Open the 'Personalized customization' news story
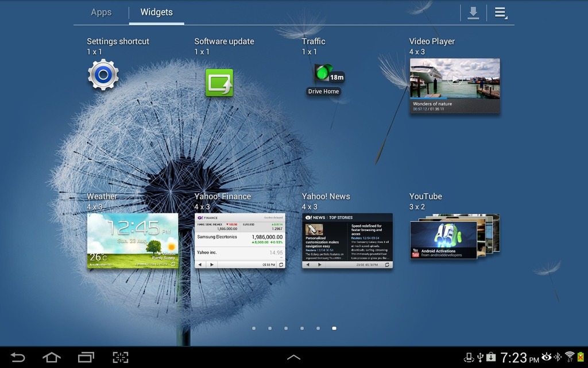 click(x=324, y=242)
